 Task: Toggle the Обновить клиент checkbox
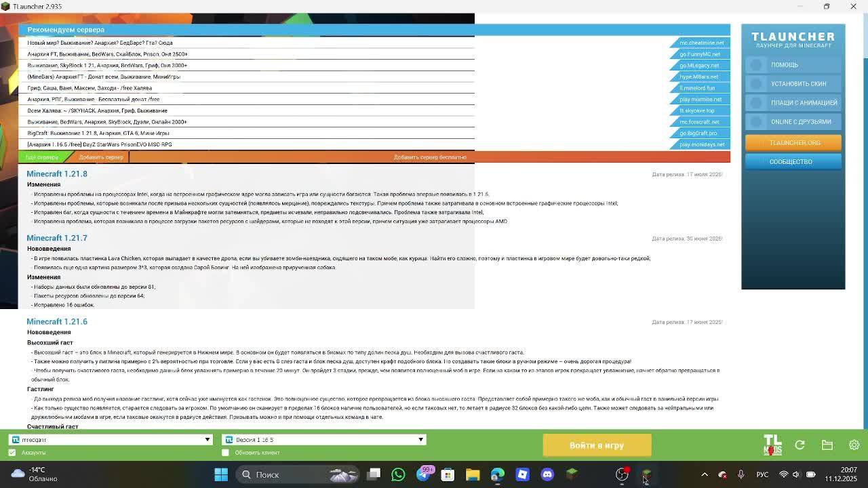click(x=226, y=453)
